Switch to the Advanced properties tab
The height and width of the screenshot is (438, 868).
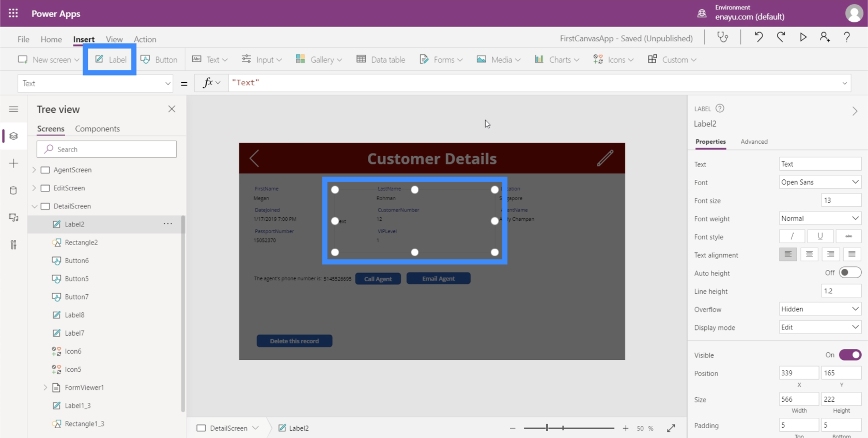tap(754, 141)
